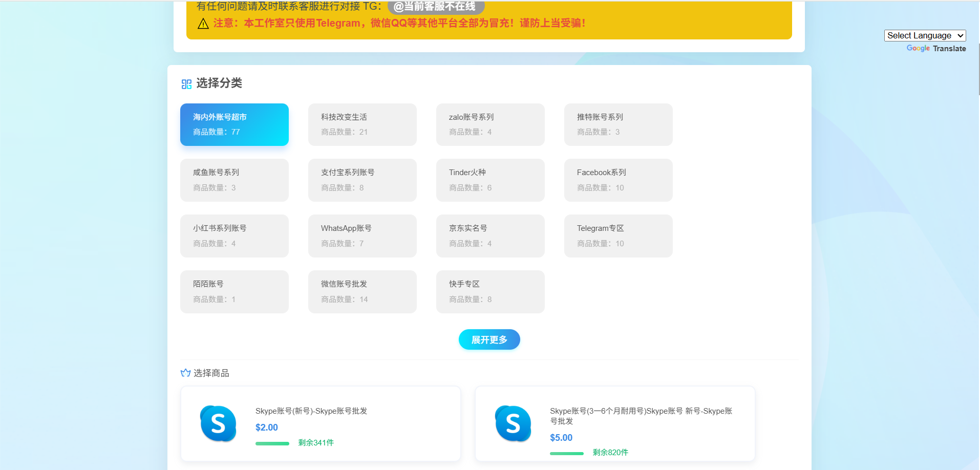Click the stock progress bar showing 剩余341件
980x470 pixels.
click(x=272, y=443)
